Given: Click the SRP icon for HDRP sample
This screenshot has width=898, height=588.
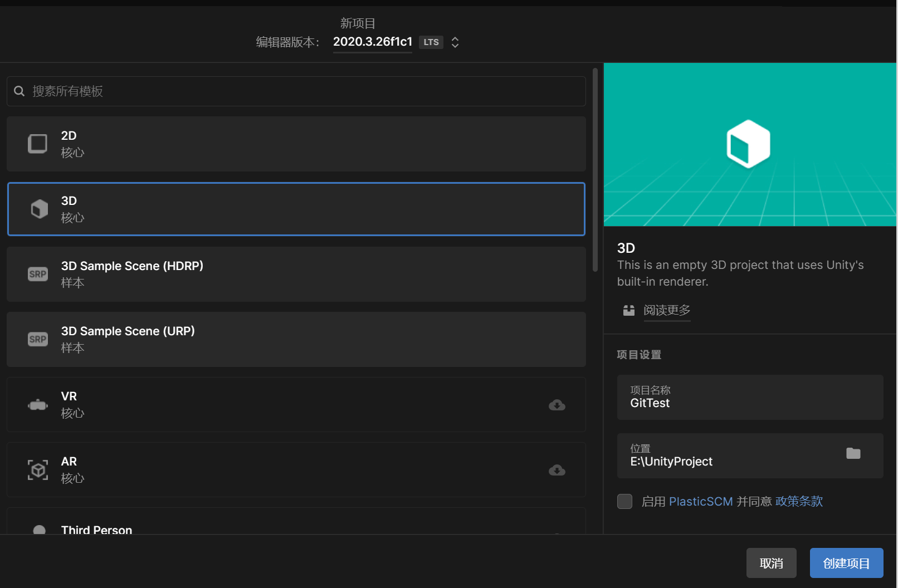Looking at the screenshot, I should 38,274.
